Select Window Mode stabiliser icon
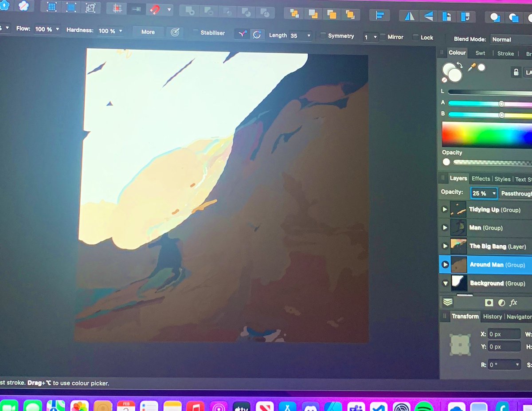This screenshot has width=532, height=411. click(257, 35)
